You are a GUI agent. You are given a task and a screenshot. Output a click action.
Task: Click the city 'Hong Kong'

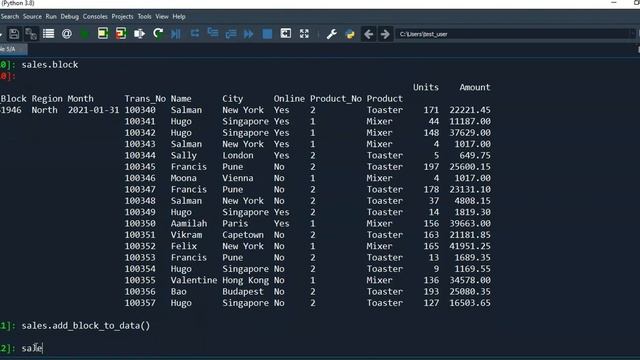(245, 280)
